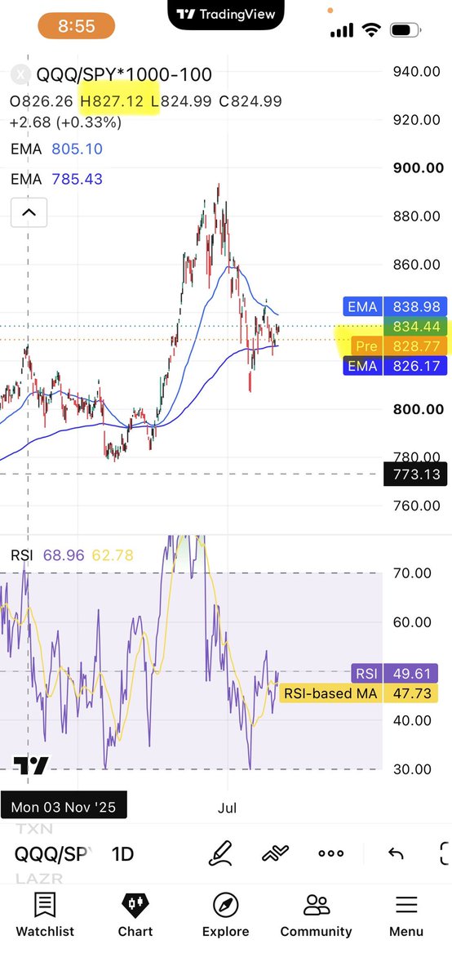
Task: Tap the 834.44 green price label
Action: pos(417,327)
